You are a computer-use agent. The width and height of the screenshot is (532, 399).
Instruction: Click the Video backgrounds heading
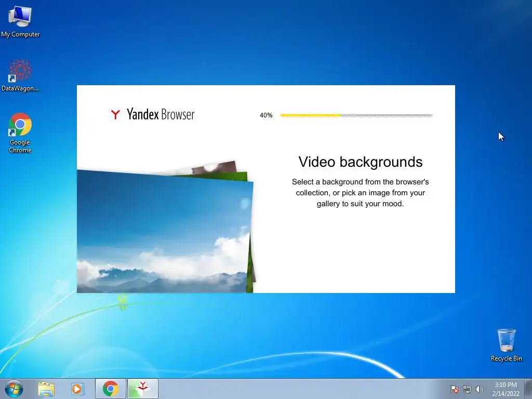point(361,162)
